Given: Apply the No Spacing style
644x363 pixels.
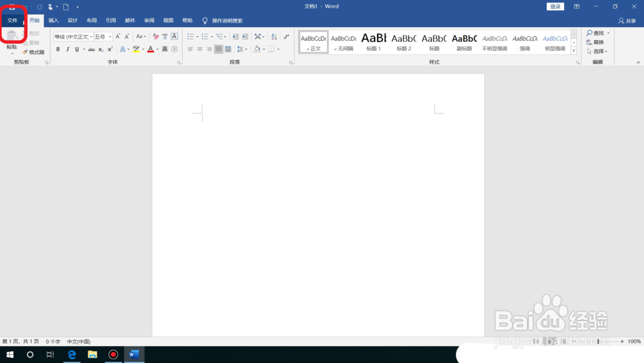Looking at the screenshot, I should tap(344, 42).
